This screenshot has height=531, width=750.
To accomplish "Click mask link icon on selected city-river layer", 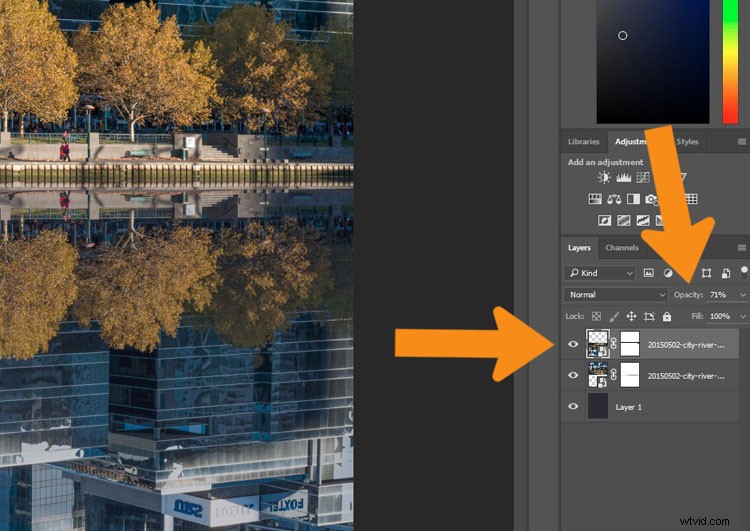I will point(614,344).
